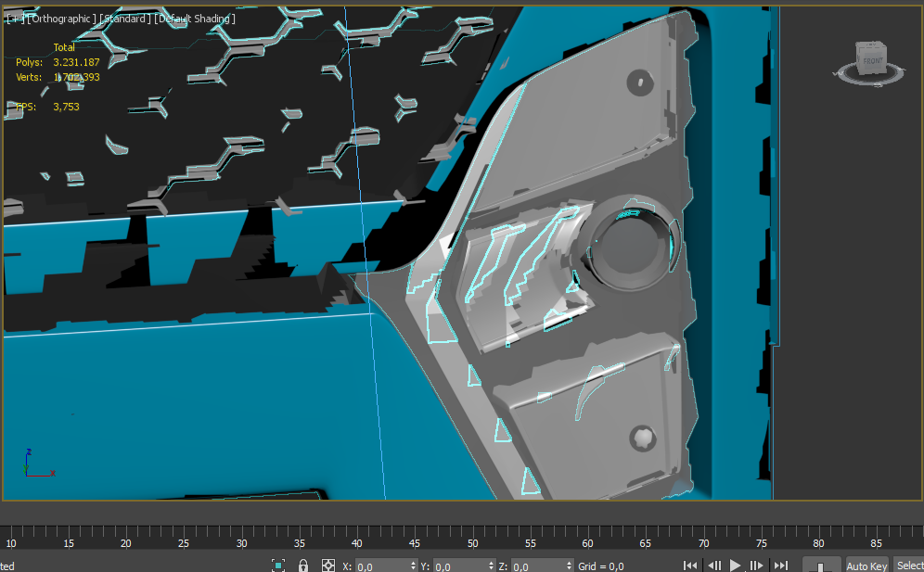Click frame 25 on the timeline
Screen dimensions: 924x572
point(184,543)
